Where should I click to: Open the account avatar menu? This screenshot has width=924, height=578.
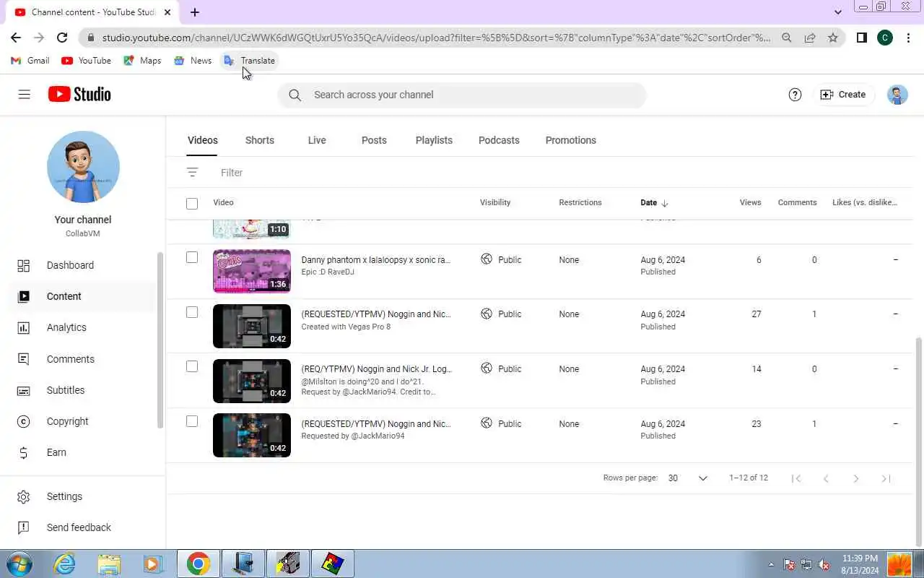point(897,95)
